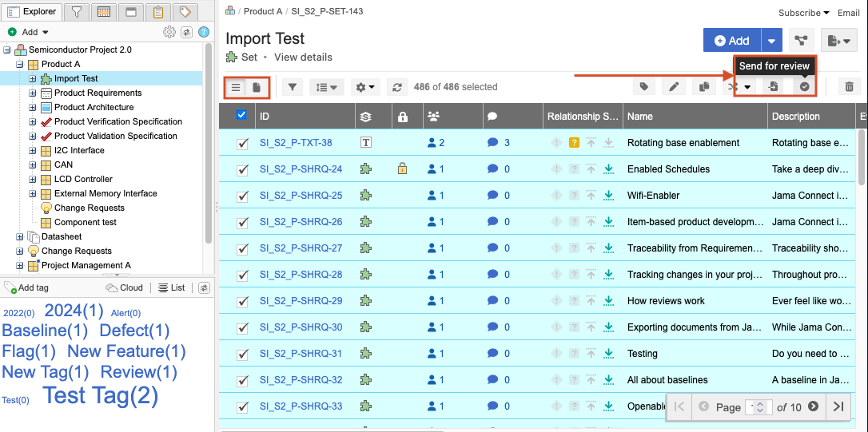Screen dimensions: 868x432
Task: Collapse the Product A tree node
Action: (x=19, y=64)
